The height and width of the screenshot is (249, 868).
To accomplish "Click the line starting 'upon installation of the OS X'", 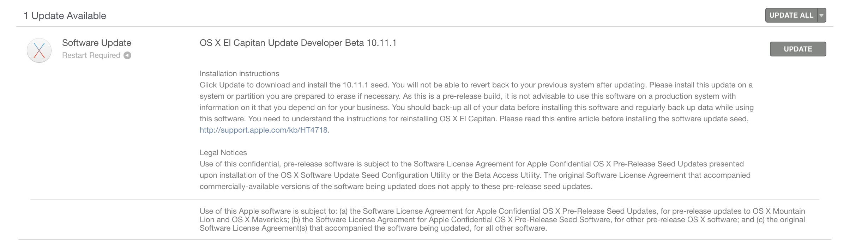I will coord(475,175).
